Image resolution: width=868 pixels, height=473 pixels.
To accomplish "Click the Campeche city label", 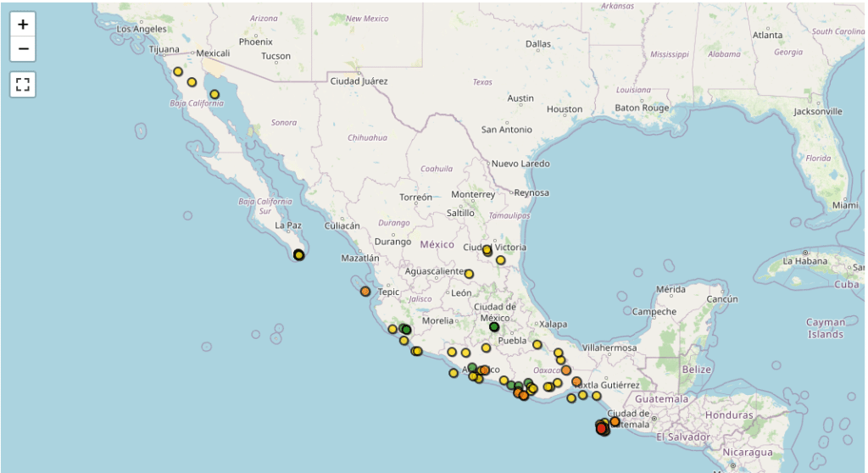I will pos(654,311).
